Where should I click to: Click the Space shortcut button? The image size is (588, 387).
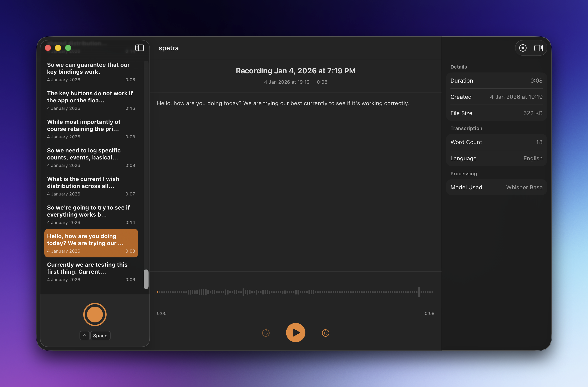(100, 336)
